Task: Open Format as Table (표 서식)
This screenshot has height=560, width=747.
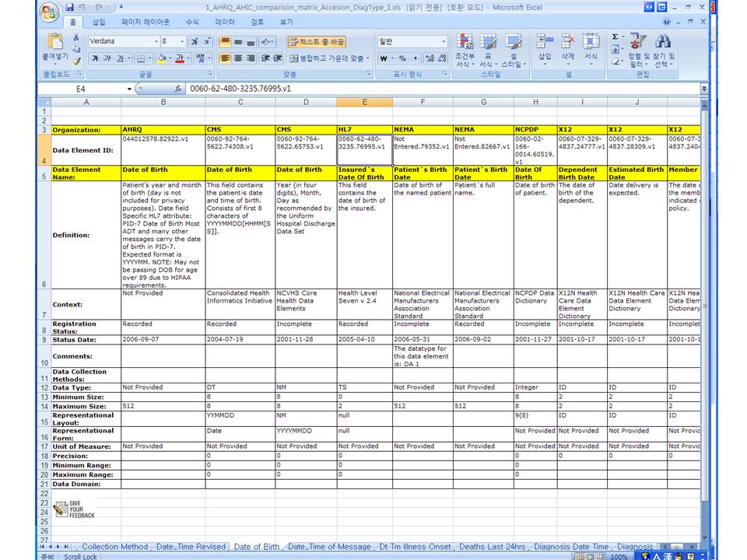Action: [488, 51]
